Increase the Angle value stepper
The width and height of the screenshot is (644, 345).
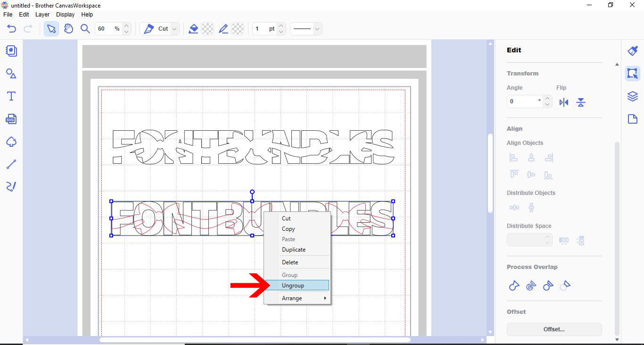(547, 99)
